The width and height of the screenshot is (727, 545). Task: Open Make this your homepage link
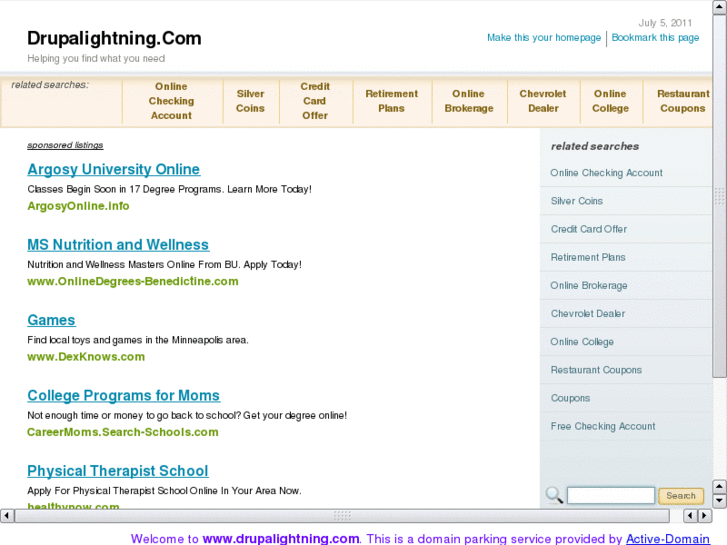pos(544,38)
